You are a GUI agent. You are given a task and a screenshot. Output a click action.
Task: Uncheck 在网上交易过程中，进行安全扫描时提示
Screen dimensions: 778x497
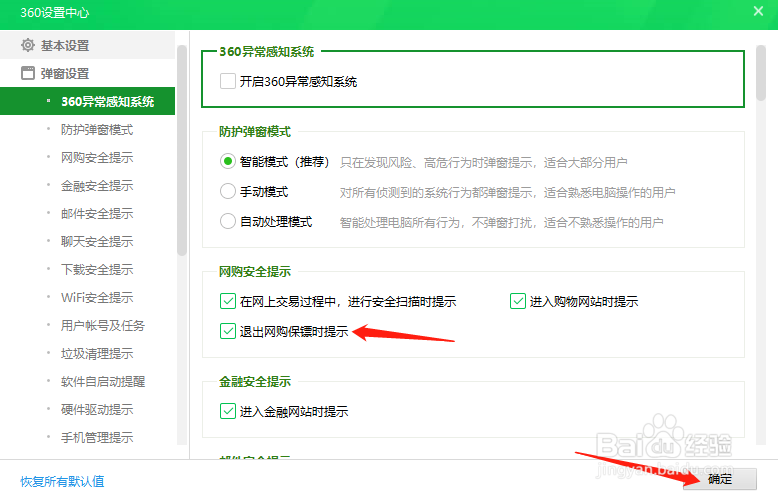[x=228, y=301]
